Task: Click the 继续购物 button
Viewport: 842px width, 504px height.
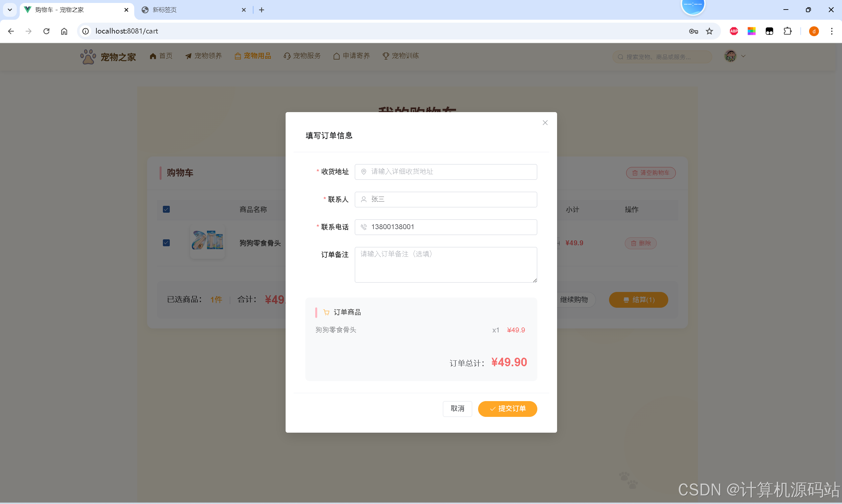Action: click(x=574, y=300)
